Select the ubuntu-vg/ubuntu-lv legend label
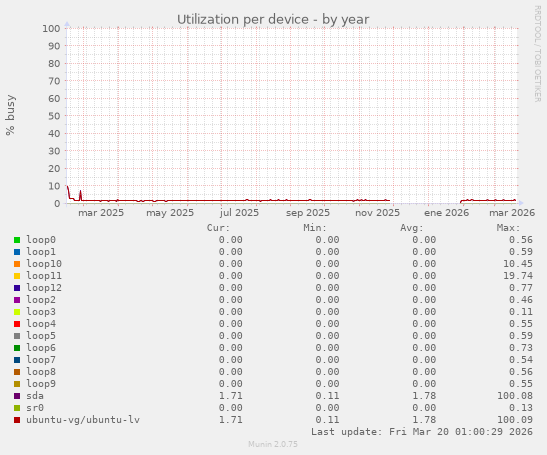The image size is (547, 455). click(83, 420)
